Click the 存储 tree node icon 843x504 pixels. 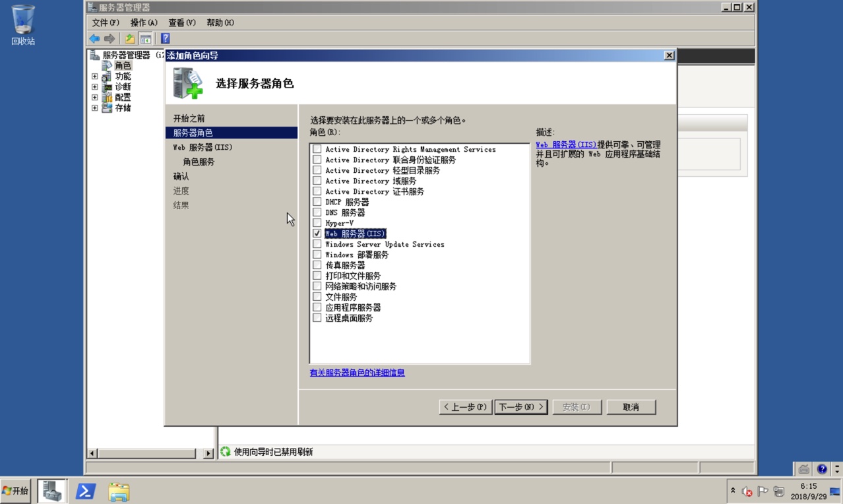107,108
